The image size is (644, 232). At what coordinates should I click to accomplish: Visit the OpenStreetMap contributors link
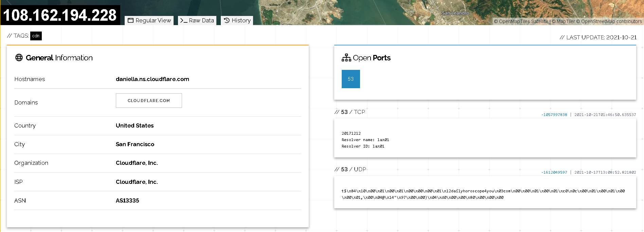[x=611, y=21]
